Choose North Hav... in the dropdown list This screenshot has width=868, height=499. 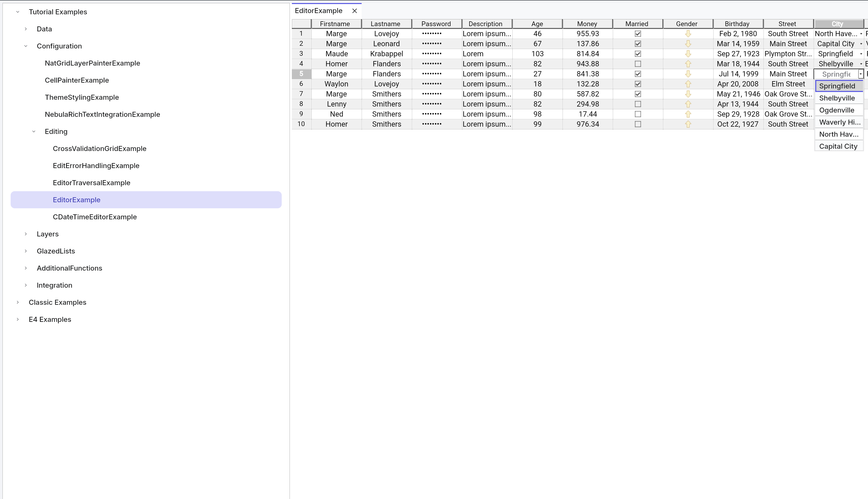click(x=839, y=134)
